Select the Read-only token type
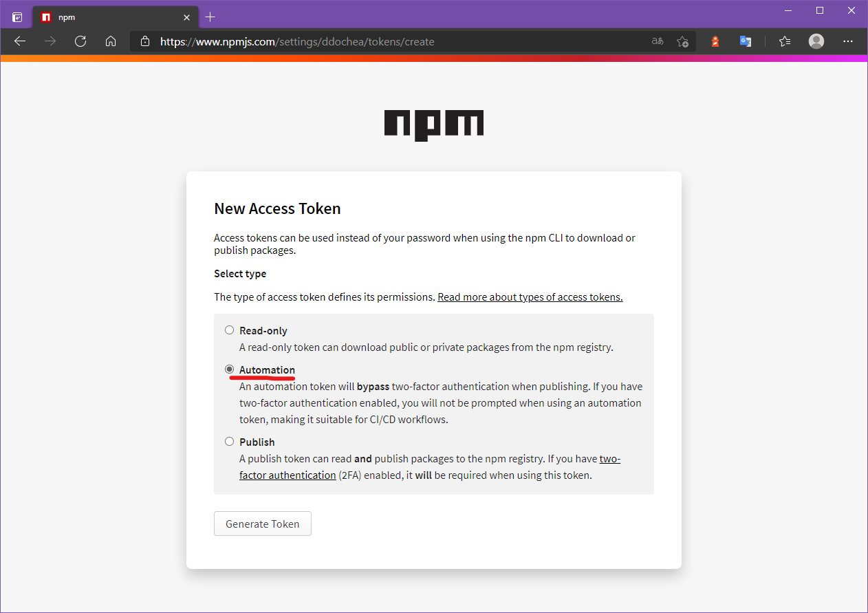 [230, 330]
